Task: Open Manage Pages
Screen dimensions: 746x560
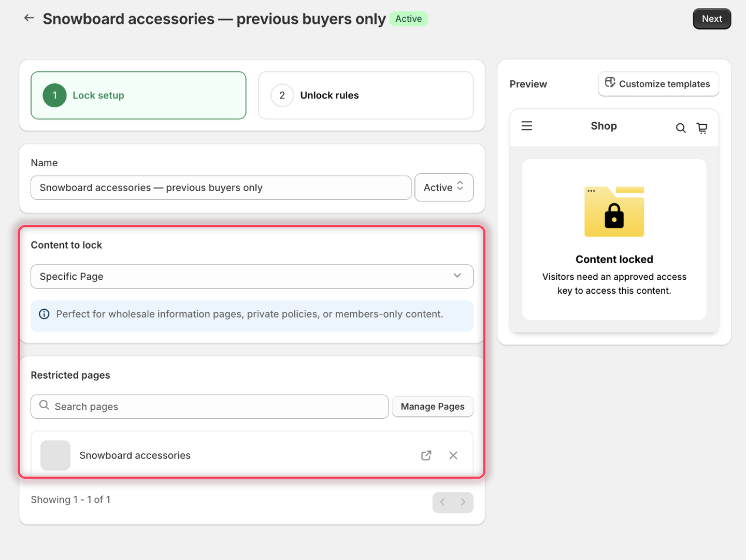Action: pos(433,407)
